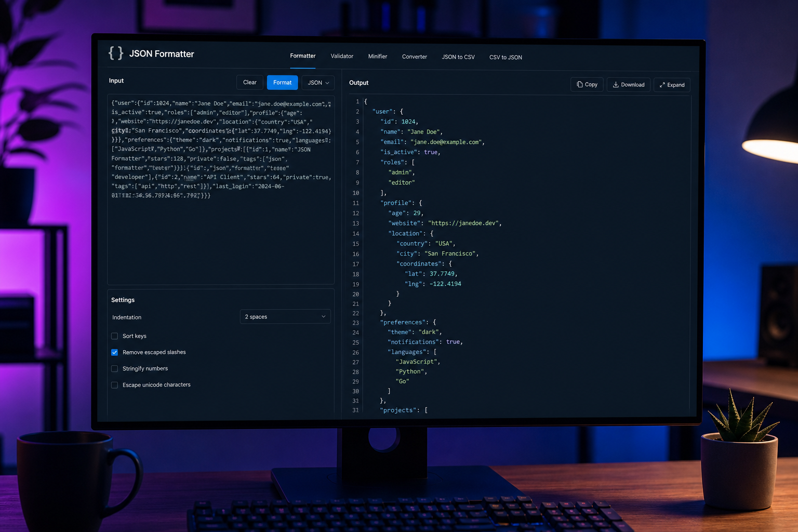
Task: Click the "notifications": true output line
Action: pos(425,342)
